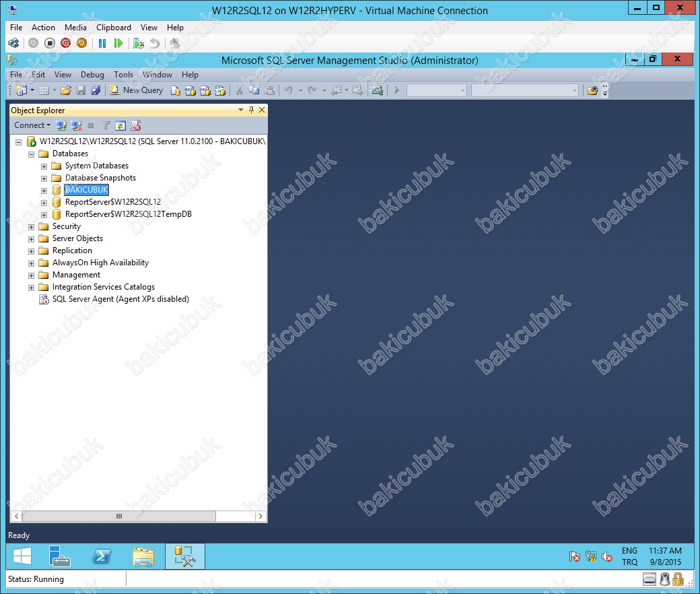Open the toolbar overflow options arrow
Viewport: 700px width, 594px height.
tap(605, 91)
